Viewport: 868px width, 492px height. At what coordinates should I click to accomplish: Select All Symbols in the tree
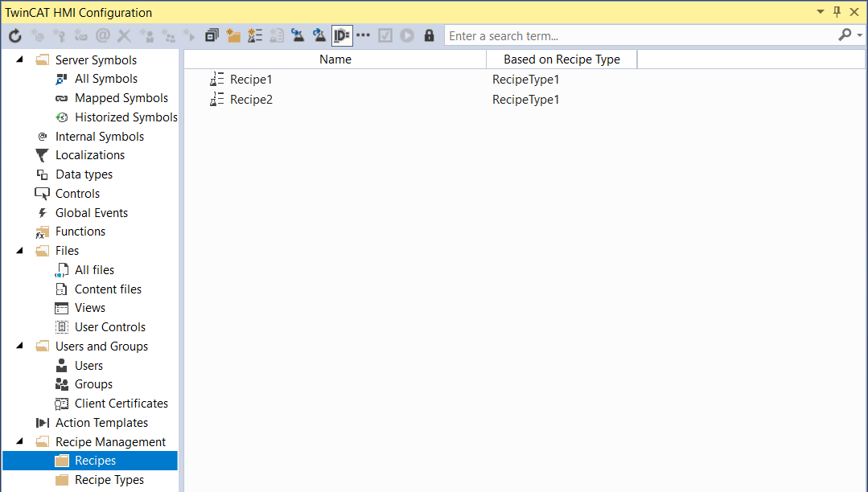[105, 79]
